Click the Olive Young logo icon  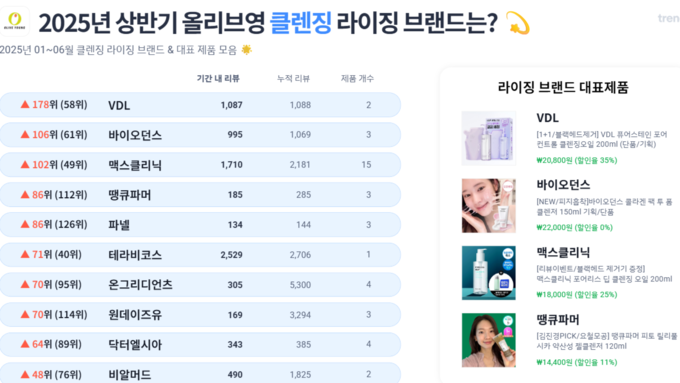pos(15,21)
